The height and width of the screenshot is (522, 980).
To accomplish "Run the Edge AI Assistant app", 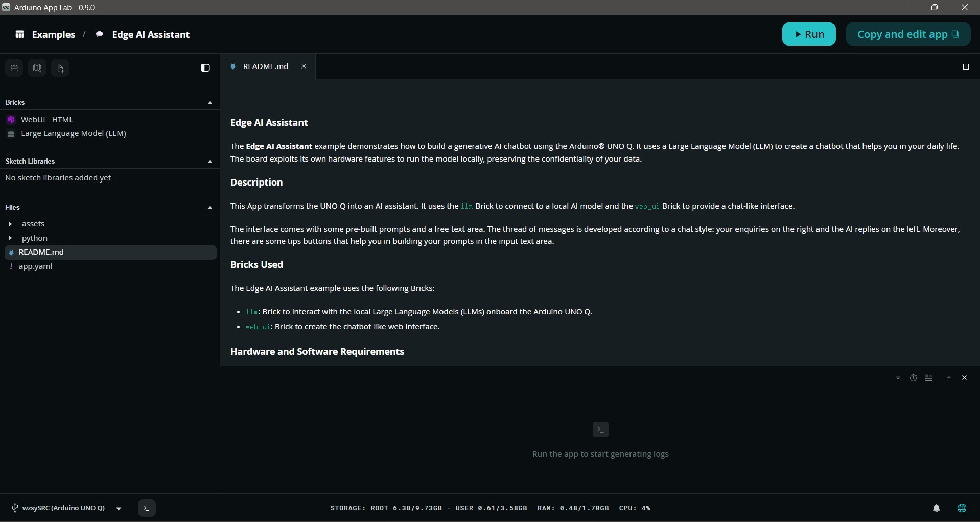I will coord(809,34).
